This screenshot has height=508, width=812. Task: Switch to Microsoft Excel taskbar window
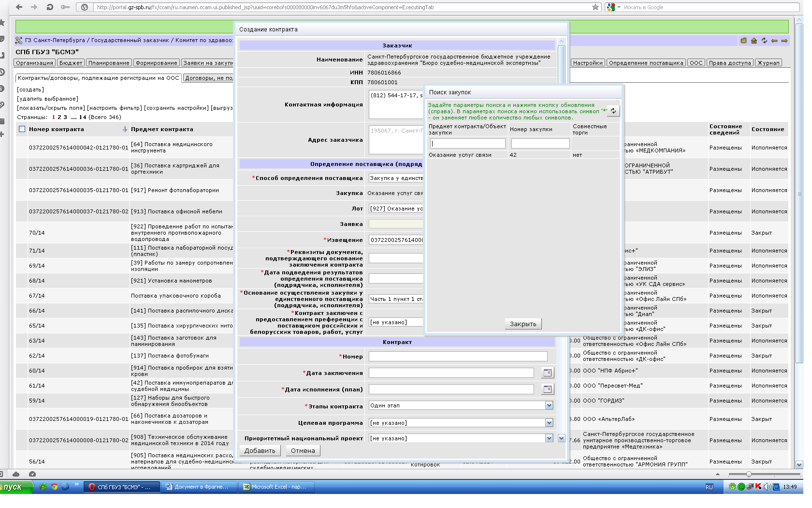277,487
